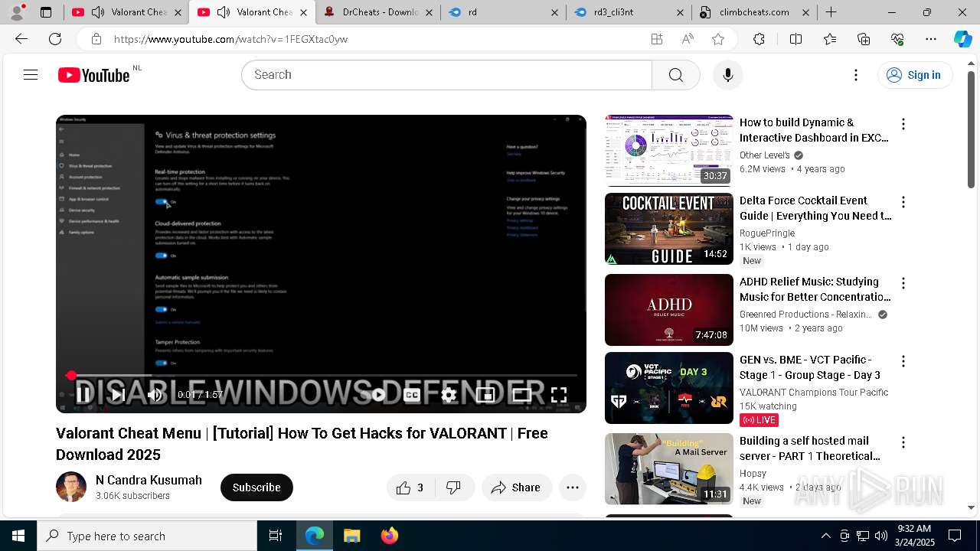
Task: Show hidden system tray icons
Action: (x=825, y=536)
